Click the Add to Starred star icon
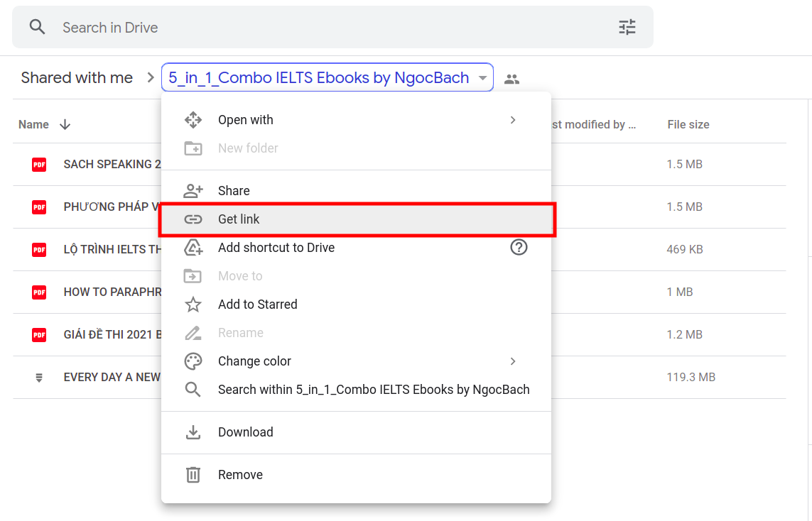The height and width of the screenshot is (521, 812). tap(193, 305)
